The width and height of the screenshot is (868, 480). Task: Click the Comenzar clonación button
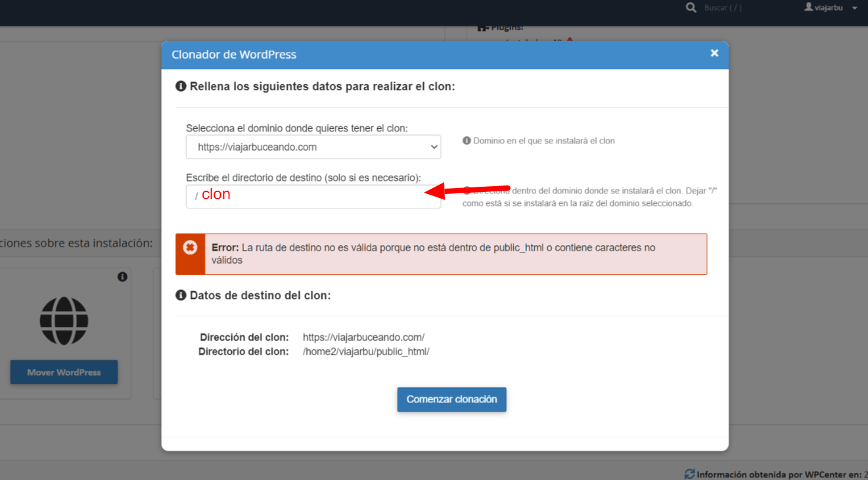pyautogui.click(x=451, y=399)
